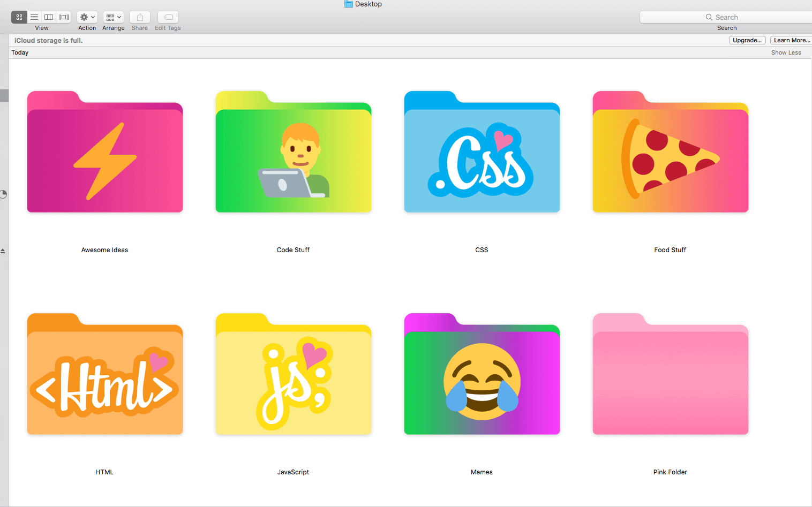Switch to icon view mode
Screen dimensions: 812x507
point(19,17)
